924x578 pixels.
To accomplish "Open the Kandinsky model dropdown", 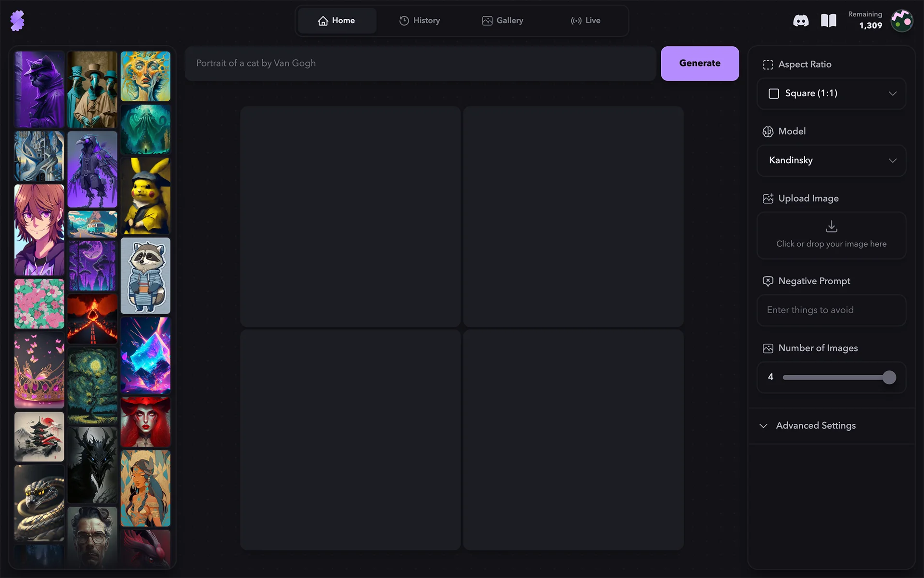I will (x=831, y=160).
